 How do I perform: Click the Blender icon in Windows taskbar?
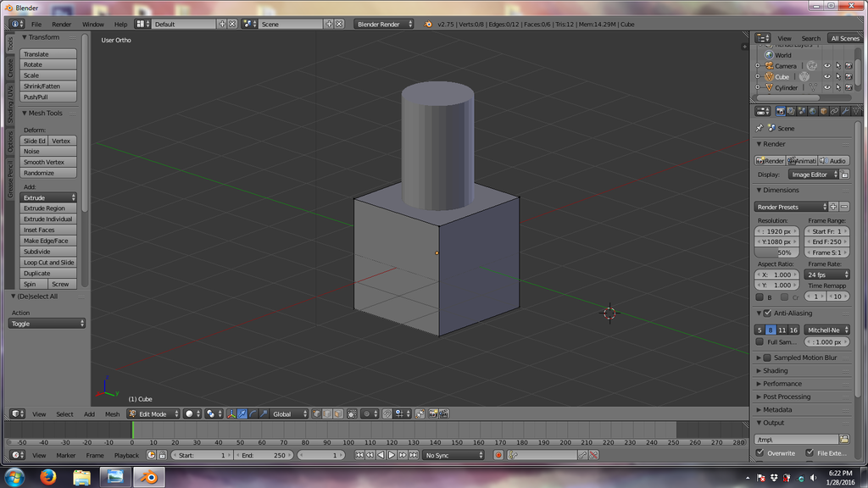coord(149,478)
